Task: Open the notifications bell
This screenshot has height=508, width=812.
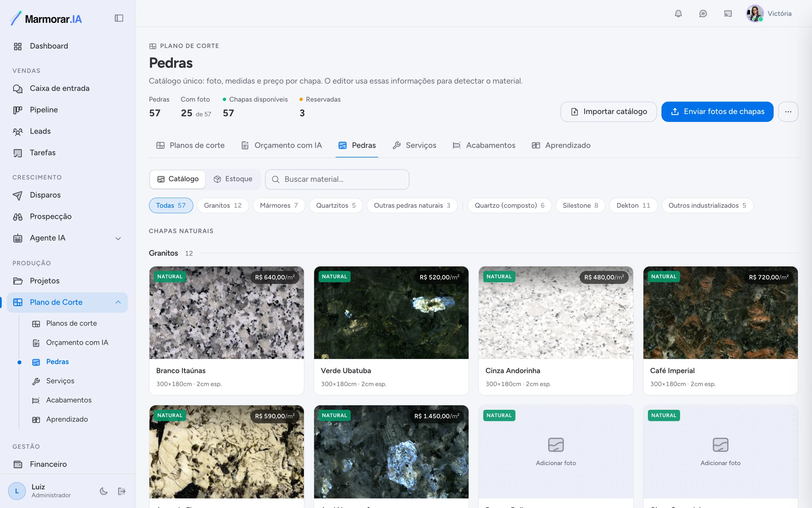Action: coord(678,14)
